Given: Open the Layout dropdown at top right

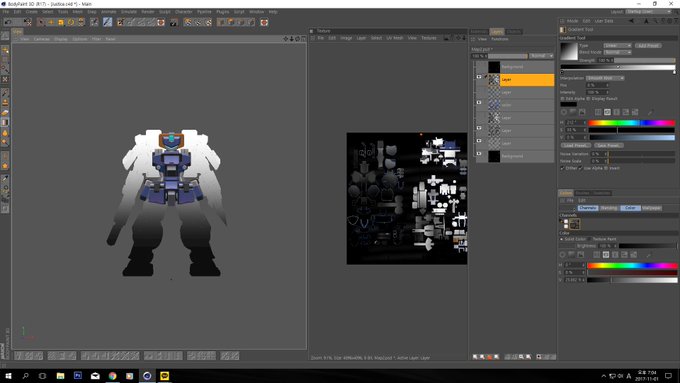Looking at the screenshot, I should [x=648, y=12].
